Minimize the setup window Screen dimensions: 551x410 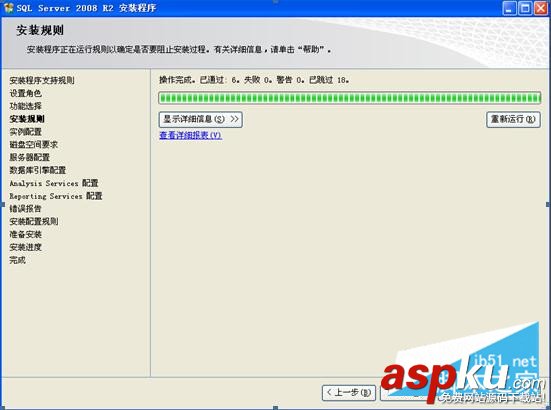point(509,8)
